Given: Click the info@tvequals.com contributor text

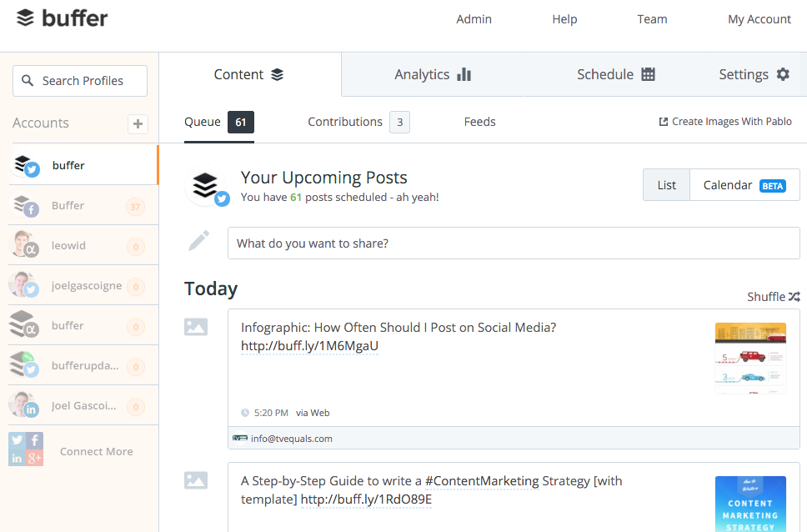Looking at the screenshot, I should click(291, 439).
